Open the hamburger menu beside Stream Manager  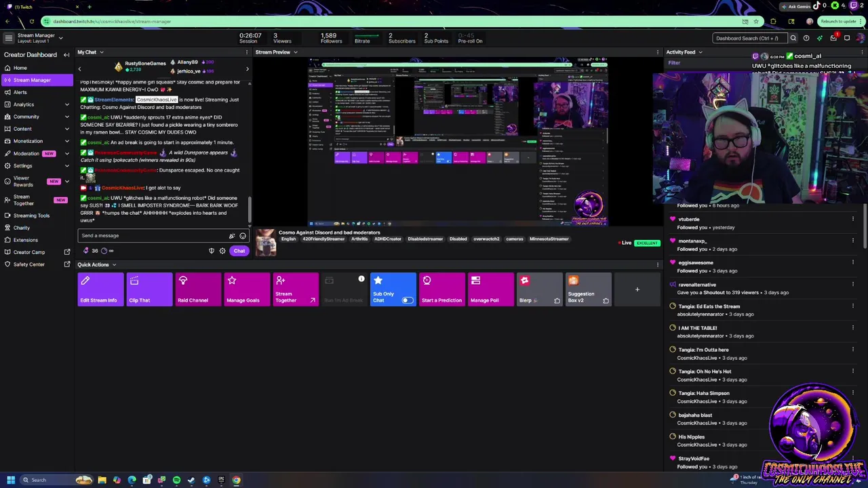(9, 38)
